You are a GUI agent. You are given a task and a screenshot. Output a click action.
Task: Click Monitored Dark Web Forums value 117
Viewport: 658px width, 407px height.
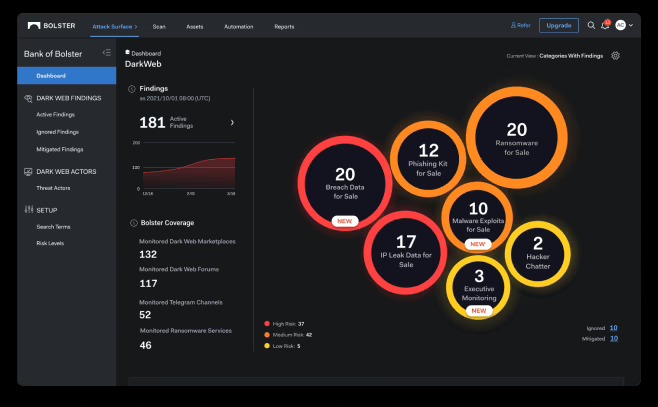[x=148, y=283]
